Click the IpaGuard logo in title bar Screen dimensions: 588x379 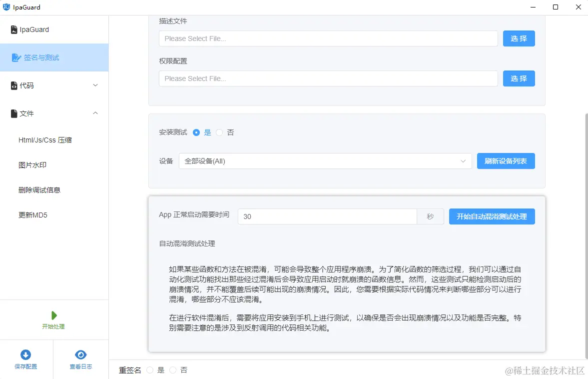pyautogui.click(x=6, y=7)
